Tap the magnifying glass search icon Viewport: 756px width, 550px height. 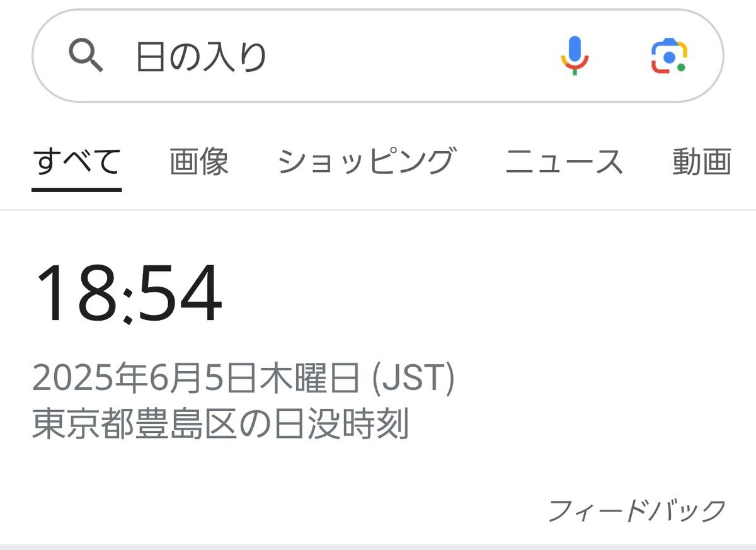coord(86,55)
